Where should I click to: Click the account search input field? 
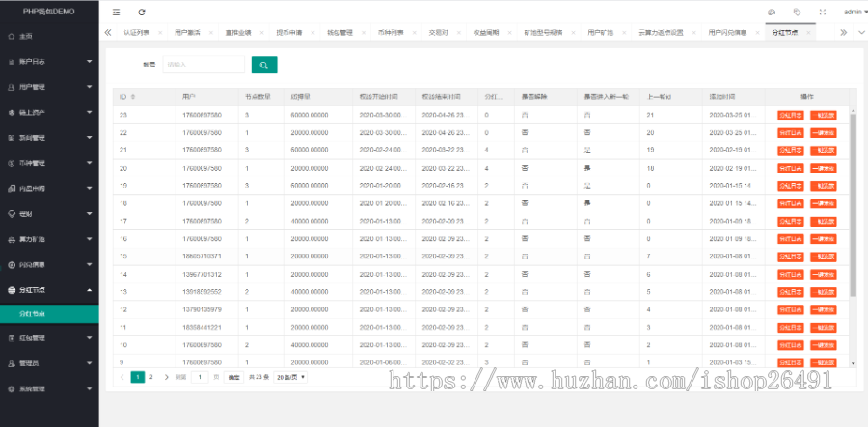[203, 65]
